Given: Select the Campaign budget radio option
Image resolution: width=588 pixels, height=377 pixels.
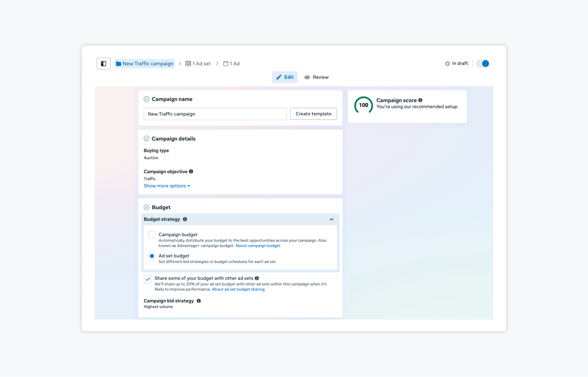Looking at the screenshot, I should 152,235.
